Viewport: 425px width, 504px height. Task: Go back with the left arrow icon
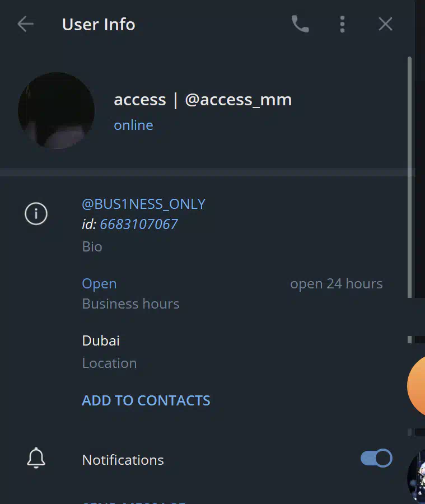coord(25,24)
